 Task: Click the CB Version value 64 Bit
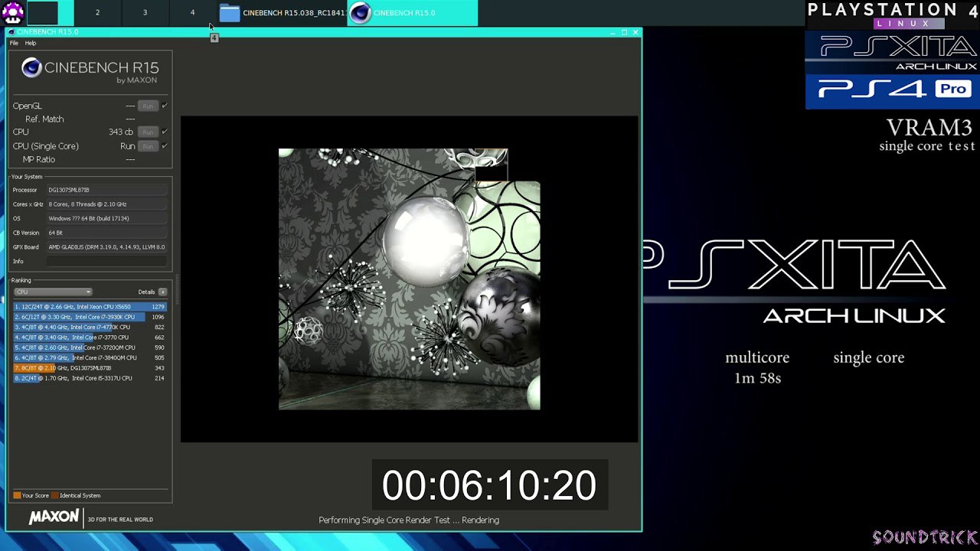(x=106, y=233)
